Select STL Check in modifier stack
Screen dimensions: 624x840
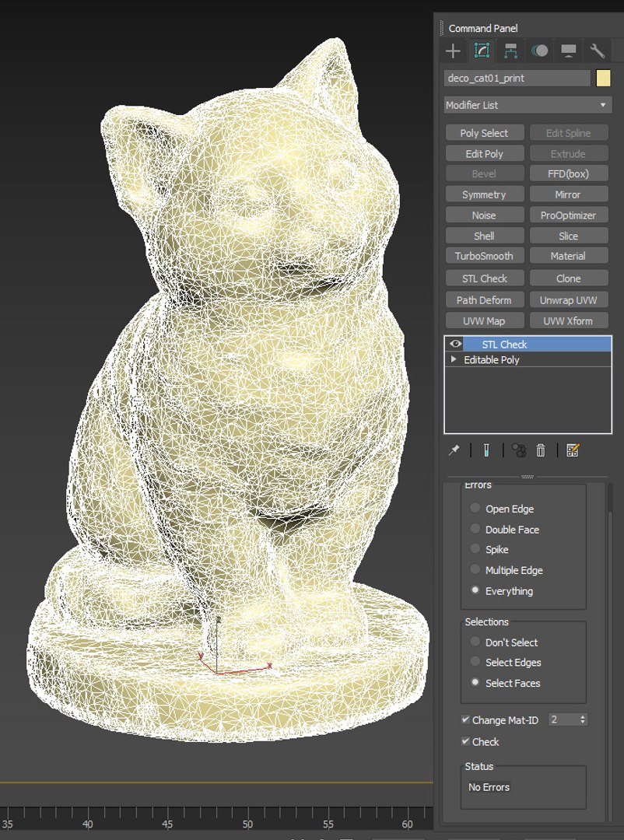(x=537, y=344)
